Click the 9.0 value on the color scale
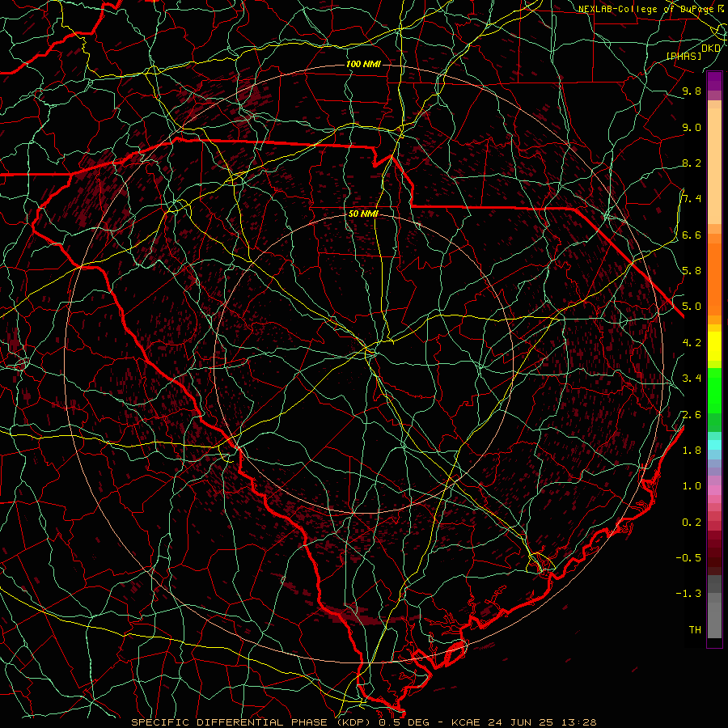Image resolution: width=728 pixels, height=728 pixels. pos(692,128)
